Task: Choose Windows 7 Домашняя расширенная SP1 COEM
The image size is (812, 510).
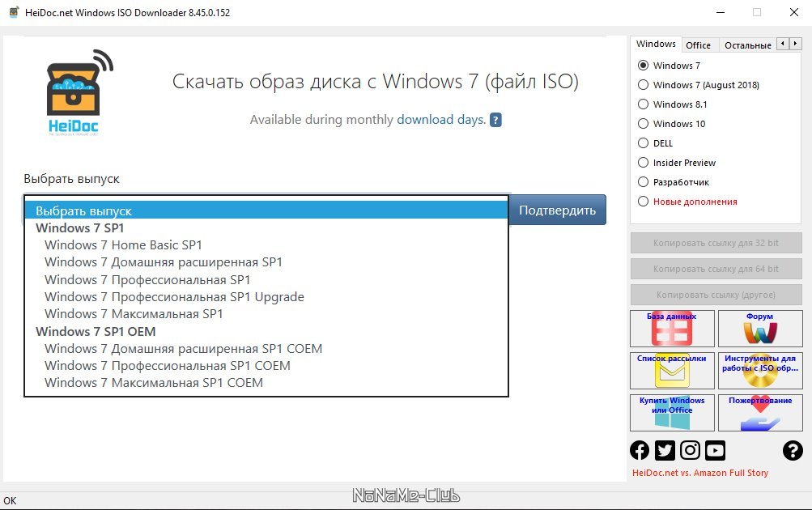Action: (x=266, y=348)
